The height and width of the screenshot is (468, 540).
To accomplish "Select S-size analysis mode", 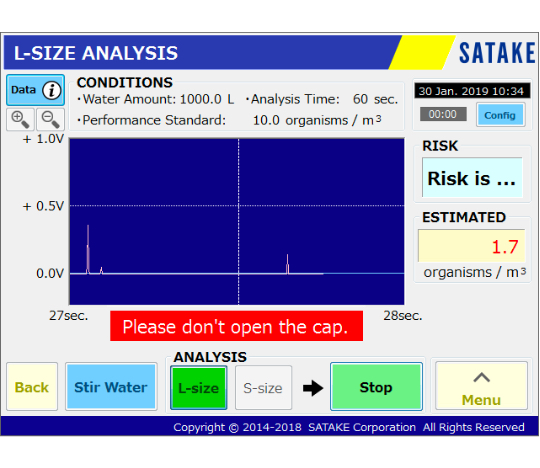I will (x=263, y=388).
